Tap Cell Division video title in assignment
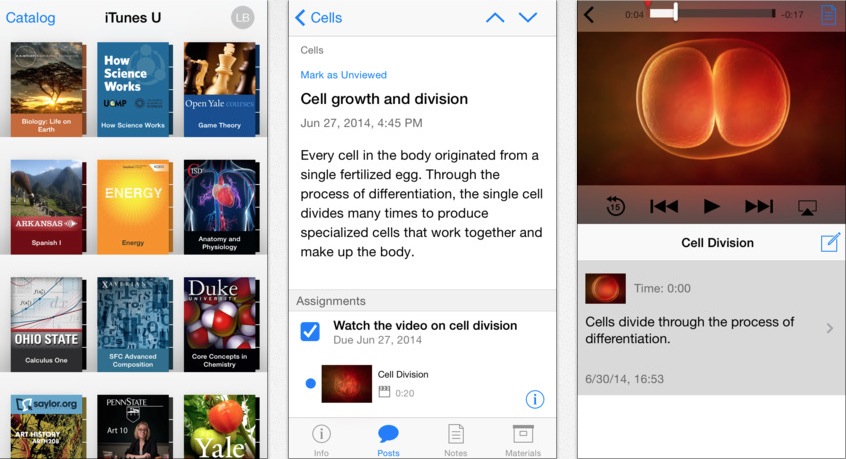 coord(402,374)
